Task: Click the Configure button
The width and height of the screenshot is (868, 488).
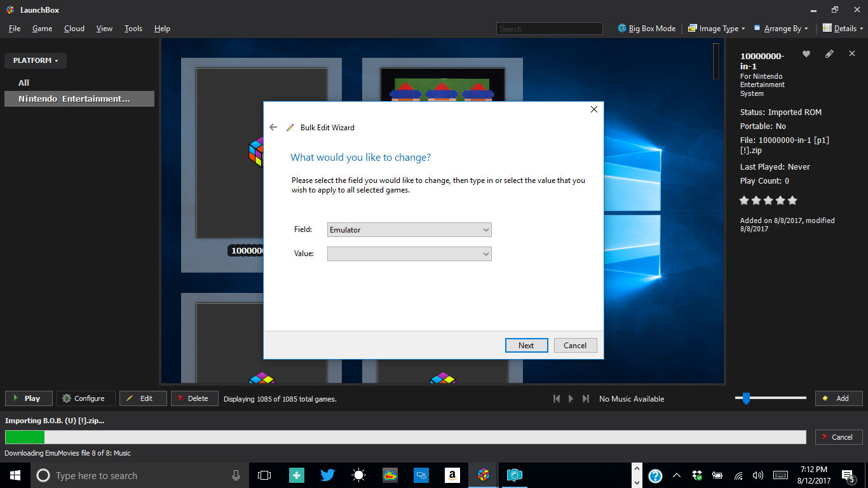Action: pyautogui.click(x=86, y=398)
